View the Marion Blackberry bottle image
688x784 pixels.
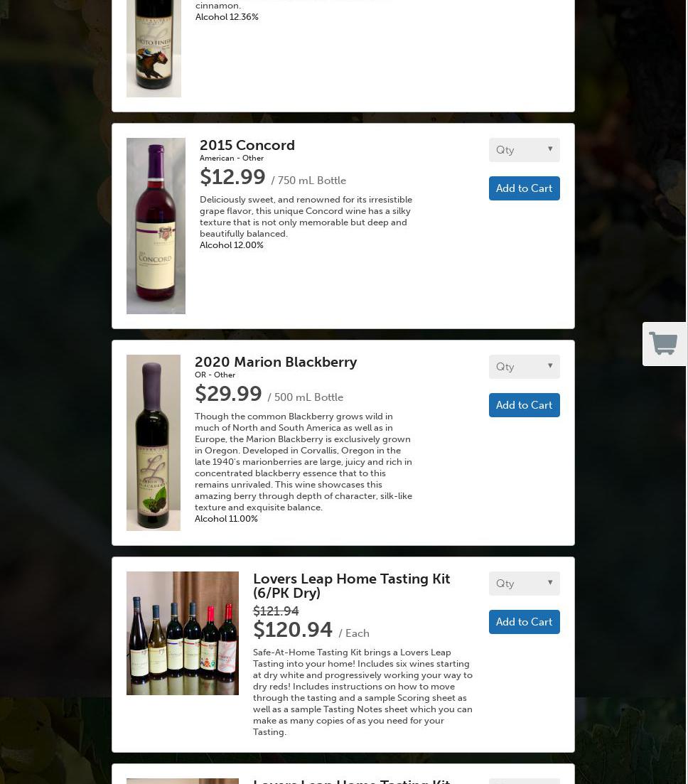coord(154,443)
